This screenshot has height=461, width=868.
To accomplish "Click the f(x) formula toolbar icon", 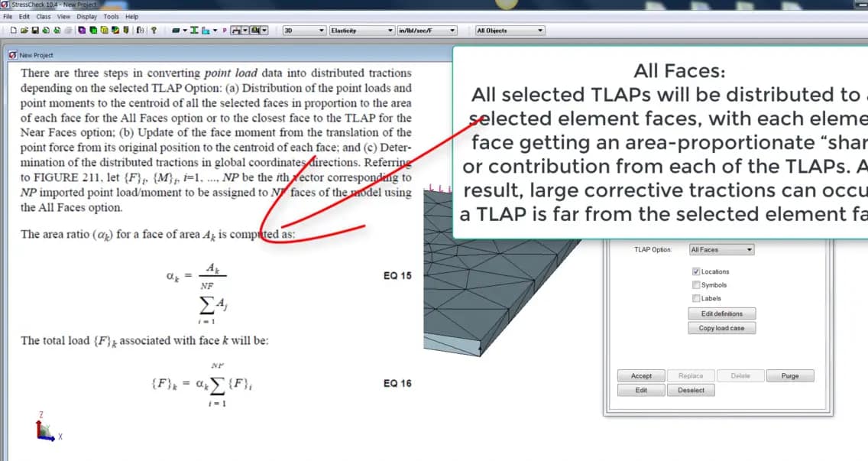I will 141,30.
